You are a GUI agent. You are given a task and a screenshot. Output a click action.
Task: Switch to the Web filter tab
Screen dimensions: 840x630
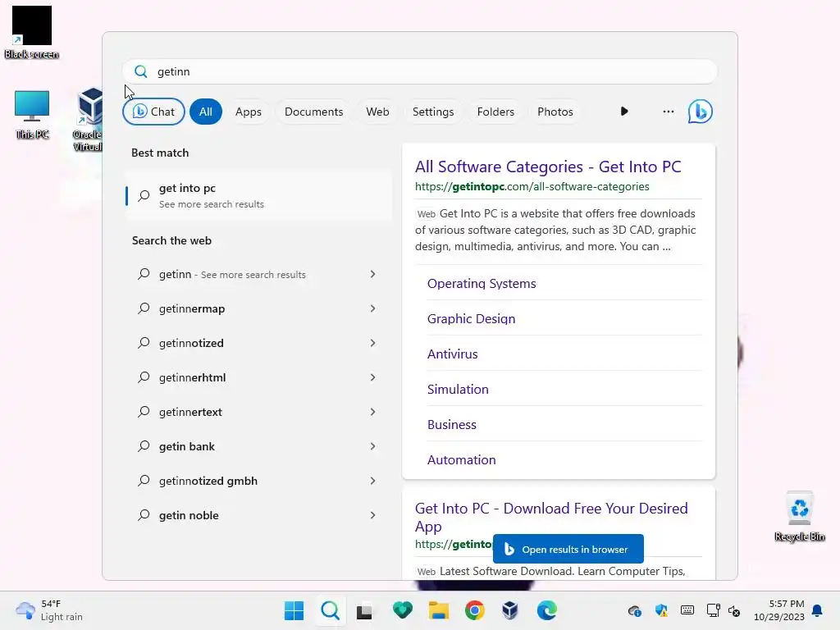pyautogui.click(x=377, y=112)
